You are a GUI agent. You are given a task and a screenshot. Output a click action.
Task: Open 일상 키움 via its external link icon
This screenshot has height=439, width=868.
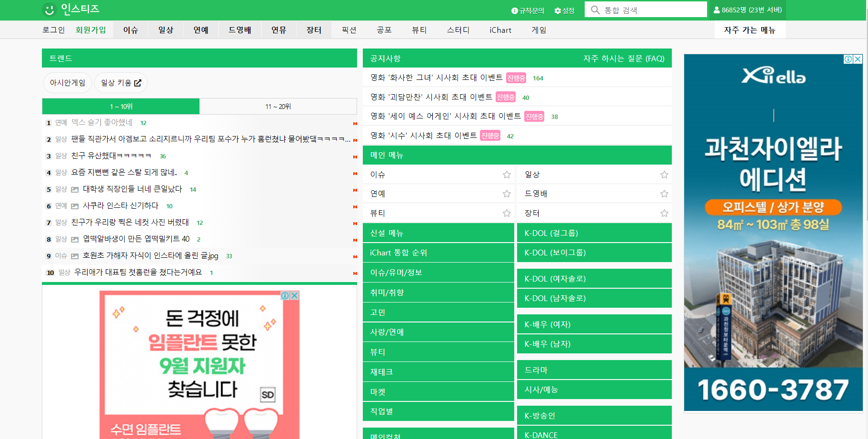(138, 82)
